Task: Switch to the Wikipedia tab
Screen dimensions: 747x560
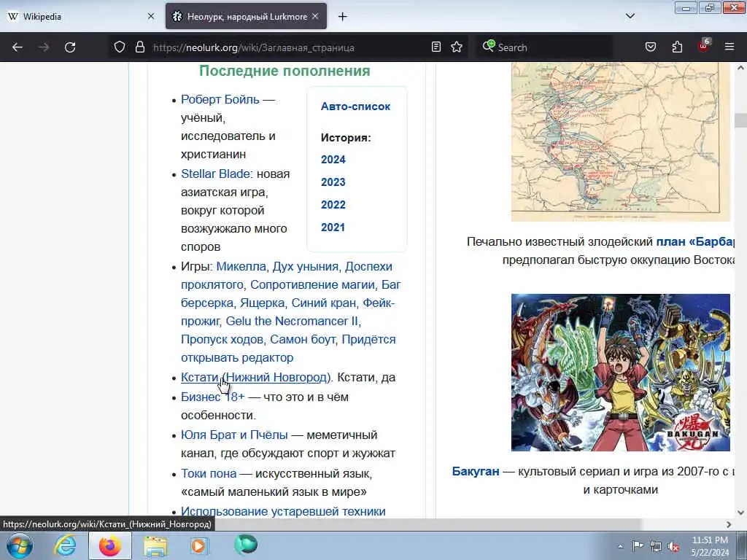Action: point(81,16)
